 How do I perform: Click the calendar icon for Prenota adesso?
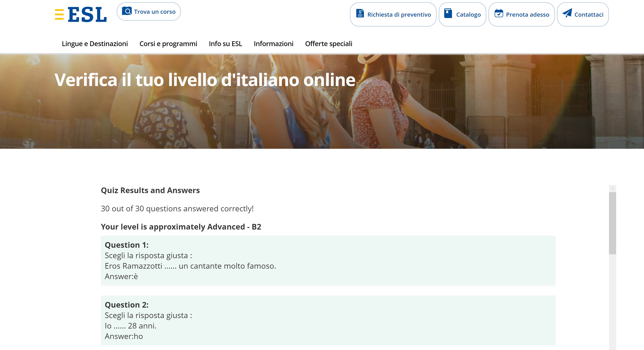(499, 13)
